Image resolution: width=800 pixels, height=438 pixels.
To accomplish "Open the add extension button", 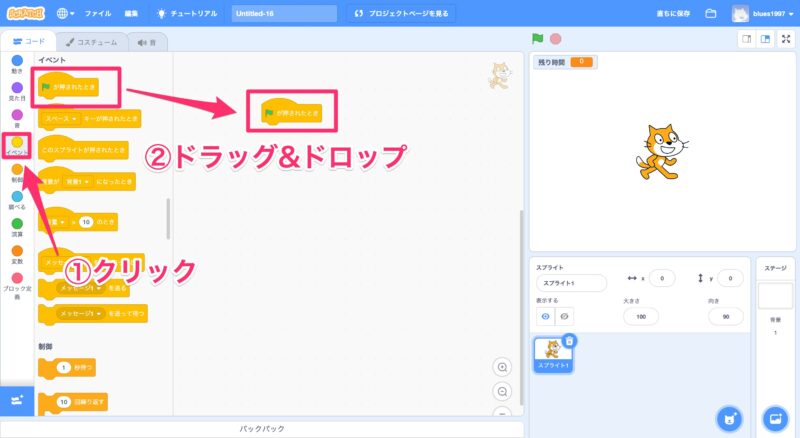I will pos(17,399).
